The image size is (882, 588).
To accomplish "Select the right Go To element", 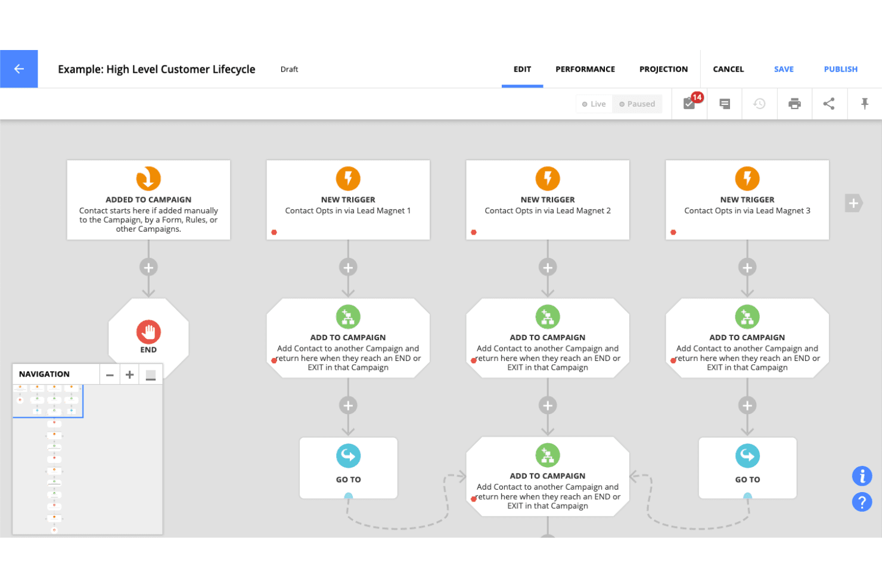I will tap(747, 468).
